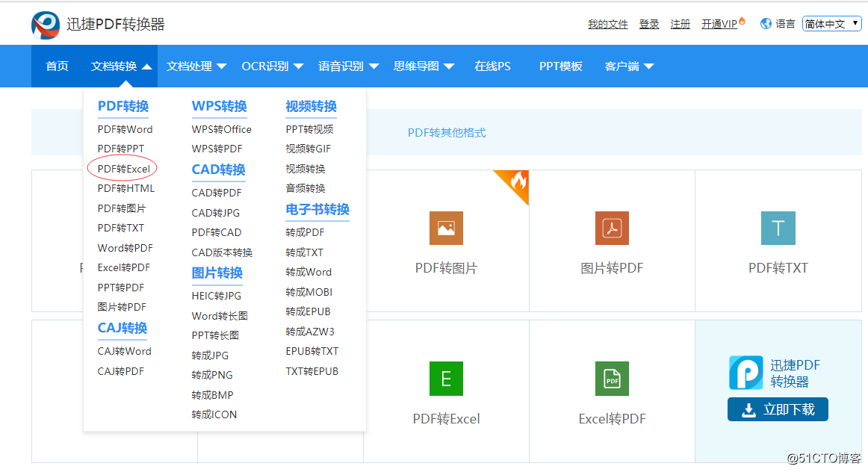Click the 图片转PDF red PDF icon
The image size is (868, 472).
pyautogui.click(x=612, y=228)
